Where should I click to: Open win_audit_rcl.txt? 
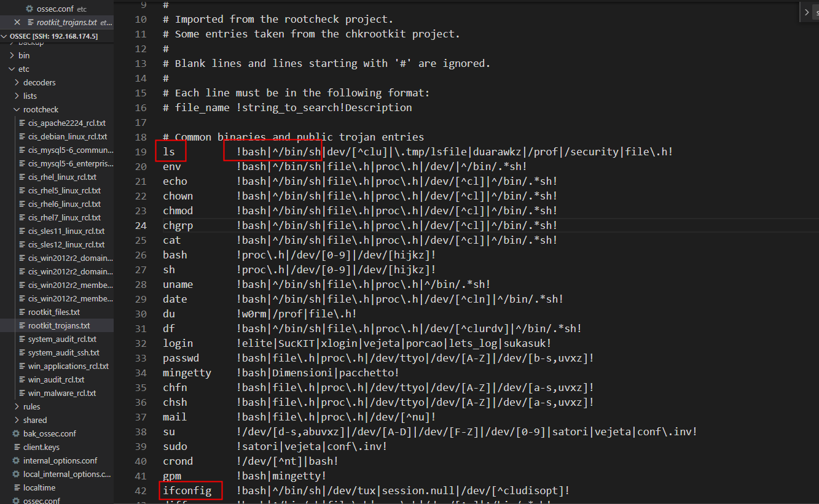click(x=57, y=379)
